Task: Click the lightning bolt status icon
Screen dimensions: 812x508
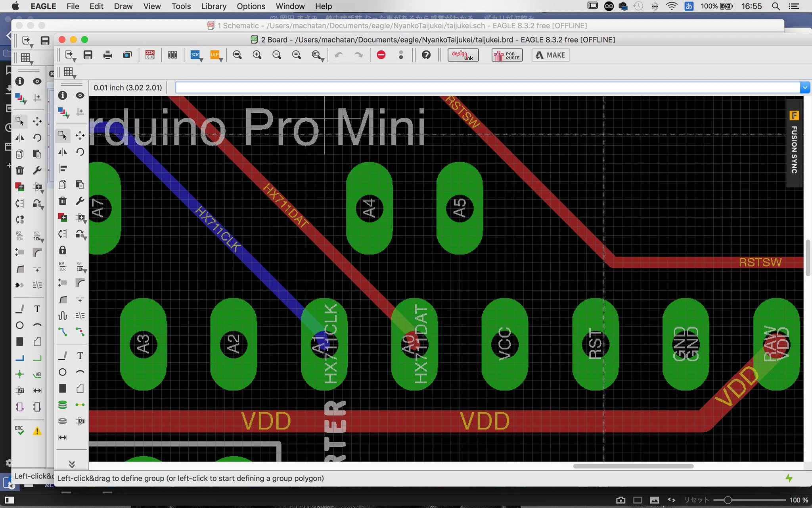Action: [x=789, y=478]
